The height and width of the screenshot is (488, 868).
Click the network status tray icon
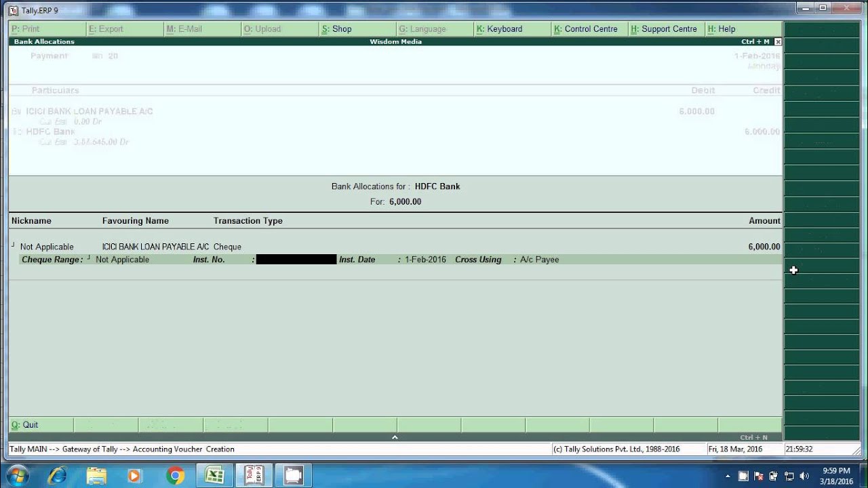pyautogui.click(x=789, y=476)
